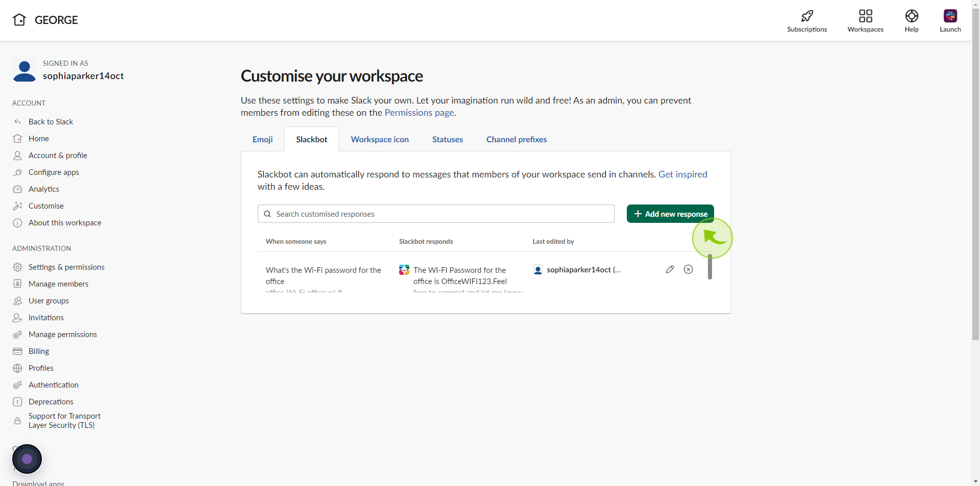Click the "When someone says" column header
Image resolution: width=980 pixels, height=486 pixels.
[x=296, y=242]
